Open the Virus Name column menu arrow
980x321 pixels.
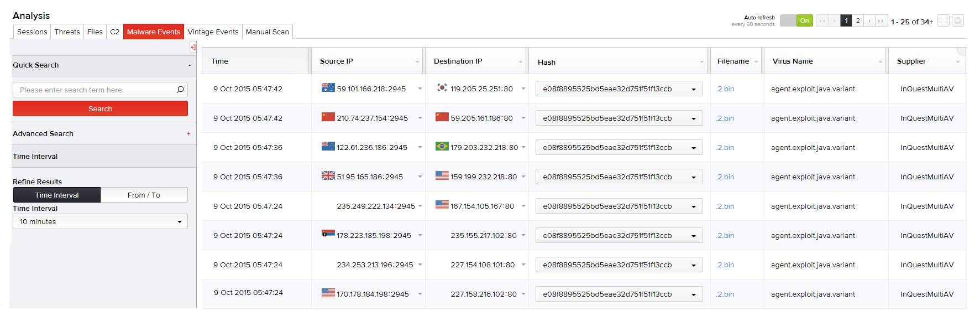[881, 62]
